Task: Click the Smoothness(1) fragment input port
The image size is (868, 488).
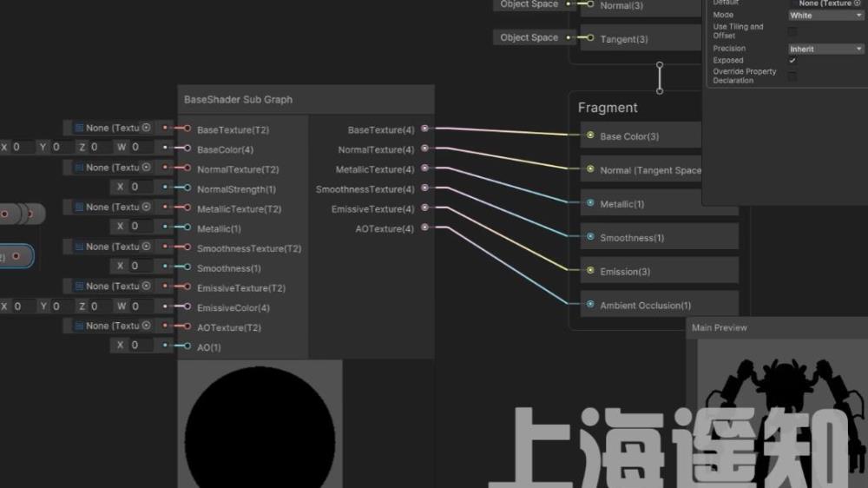Action: coord(590,237)
